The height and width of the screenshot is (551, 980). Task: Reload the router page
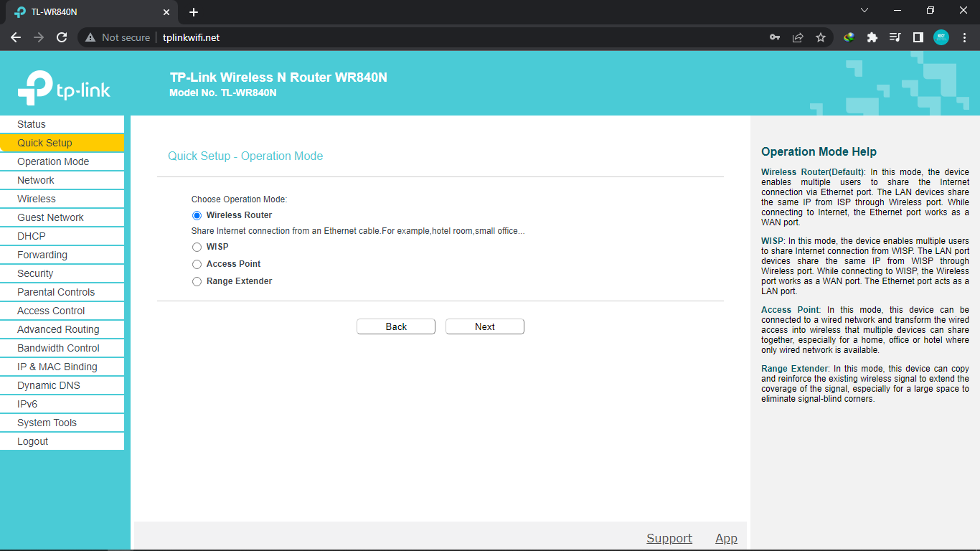(62, 37)
